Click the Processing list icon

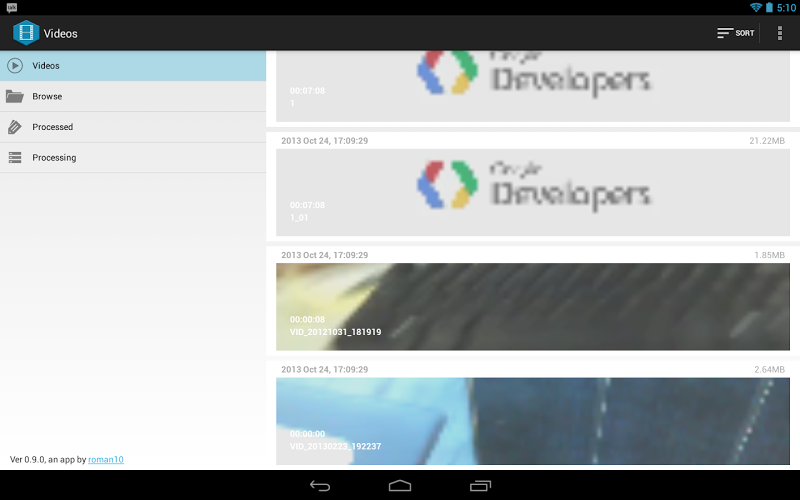15,158
